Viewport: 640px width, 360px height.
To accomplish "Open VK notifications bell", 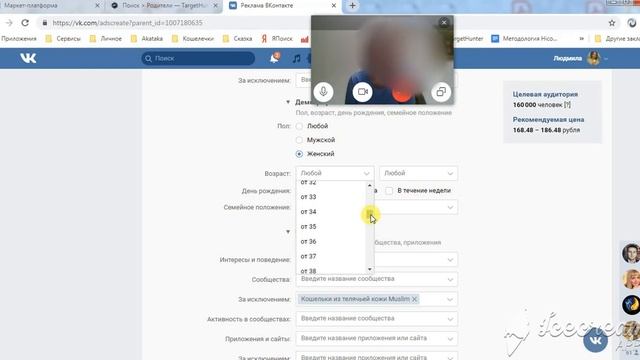I will click(275, 58).
